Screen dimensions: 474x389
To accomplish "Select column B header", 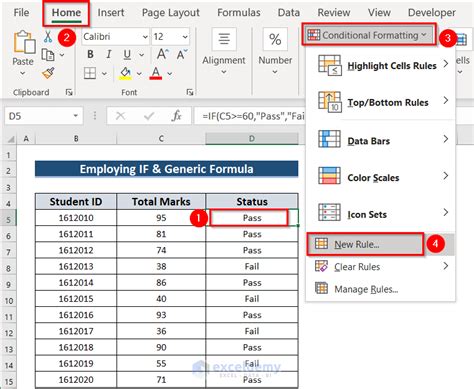I will [x=76, y=139].
